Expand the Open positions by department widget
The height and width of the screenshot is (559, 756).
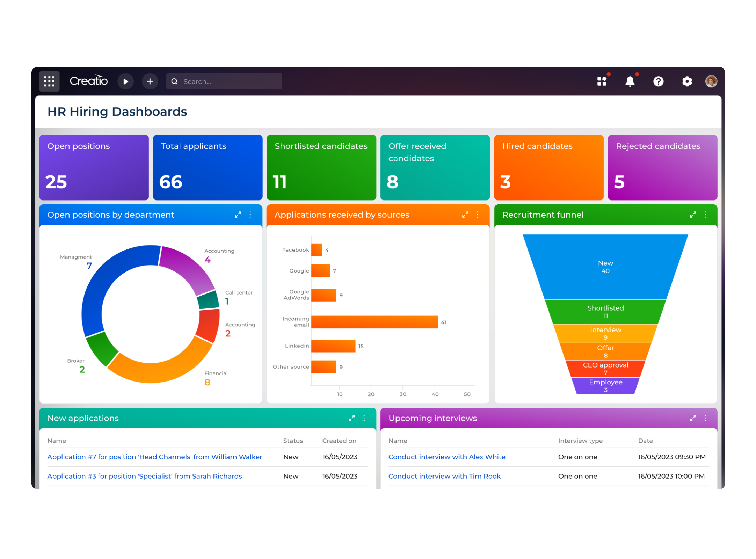coord(238,215)
